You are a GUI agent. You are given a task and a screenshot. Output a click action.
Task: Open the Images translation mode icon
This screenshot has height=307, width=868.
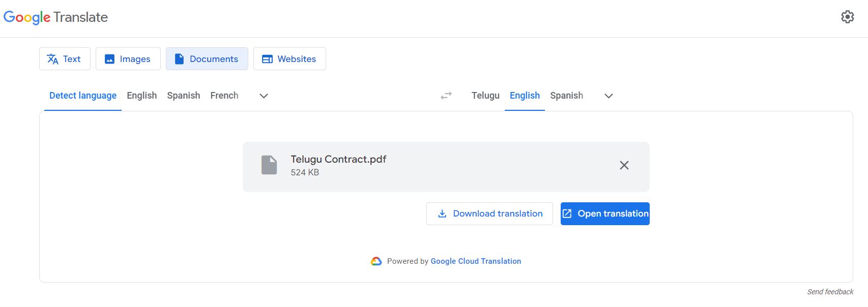pos(109,58)
